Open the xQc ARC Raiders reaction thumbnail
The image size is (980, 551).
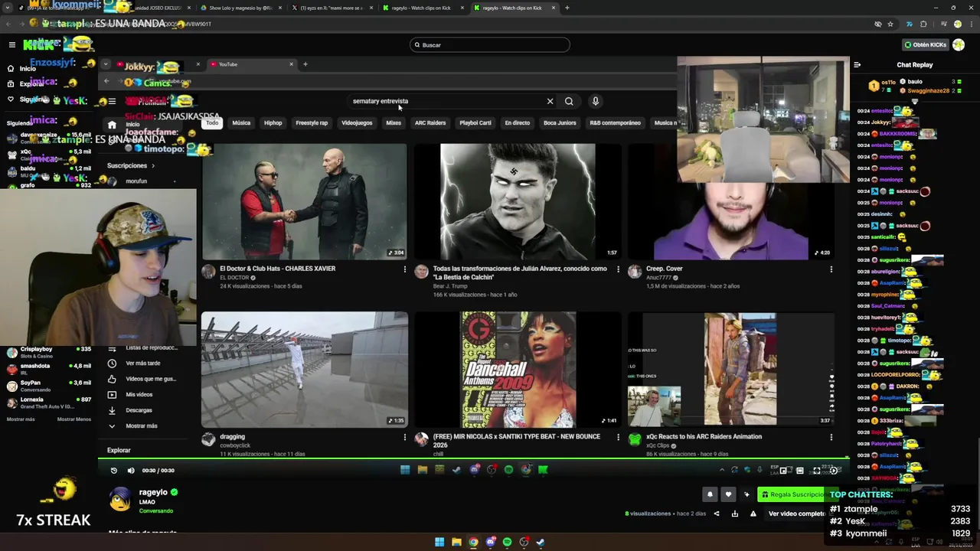click(x=731, y=369)
